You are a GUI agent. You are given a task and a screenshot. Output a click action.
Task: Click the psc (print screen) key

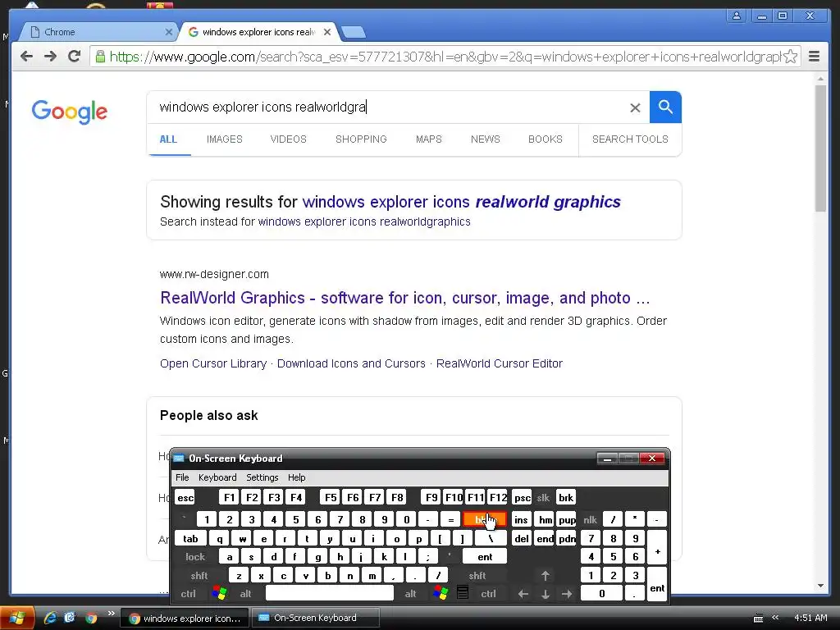(x=523, y=498)
